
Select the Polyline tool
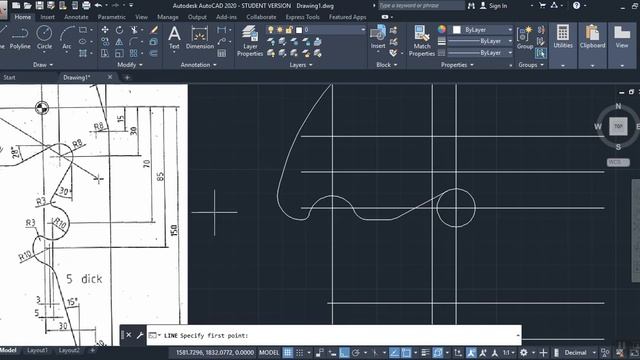point(20,37)
